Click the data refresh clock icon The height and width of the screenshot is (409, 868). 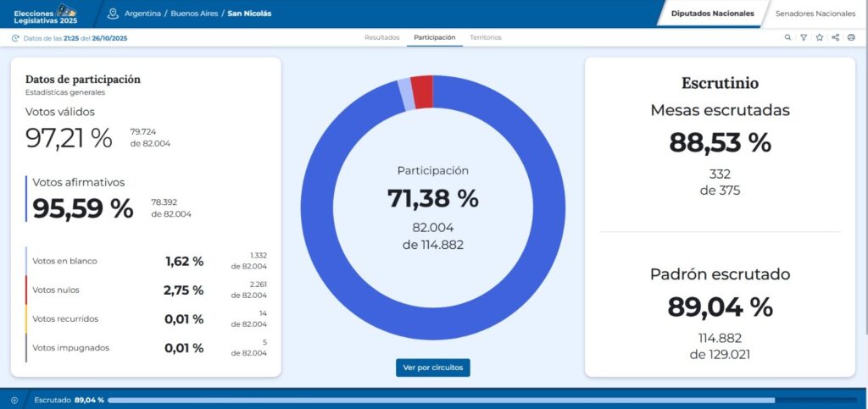[15, 38]
